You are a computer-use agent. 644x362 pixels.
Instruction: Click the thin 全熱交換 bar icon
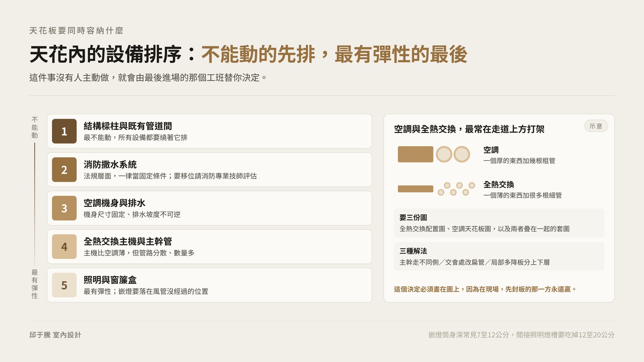click(415, 189)
